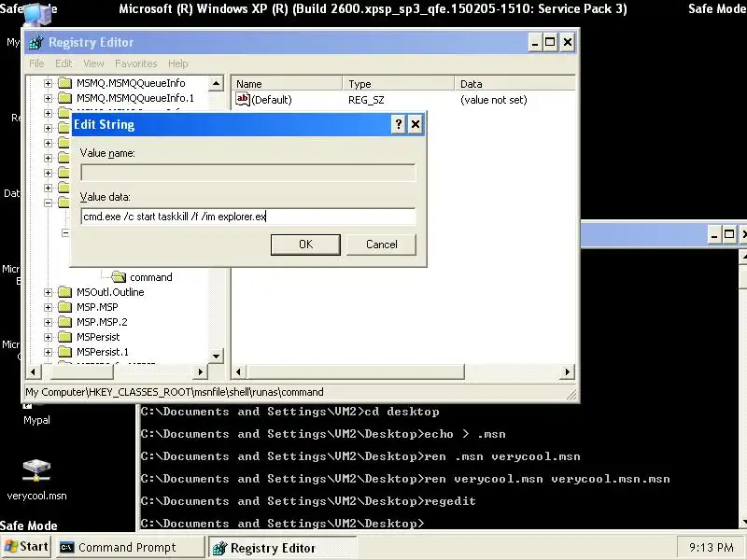
Task: Open the Edit menu in Registry Editor
Action: coord(63,63)
